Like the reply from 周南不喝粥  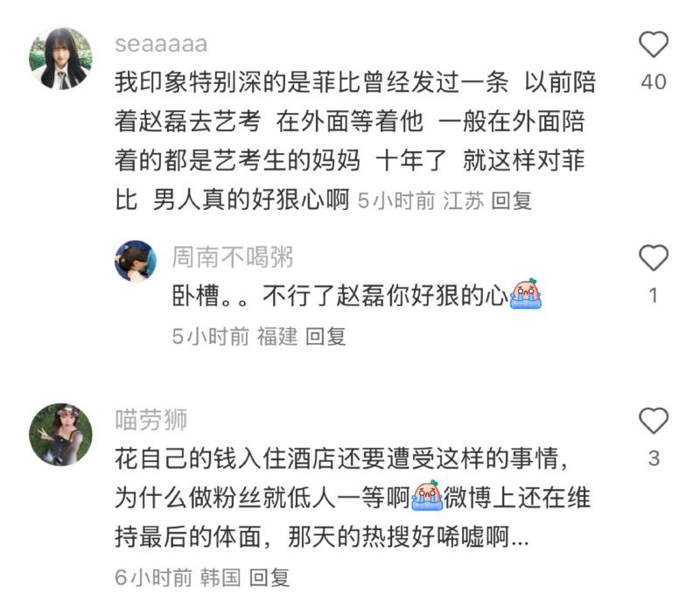[653, 257]
